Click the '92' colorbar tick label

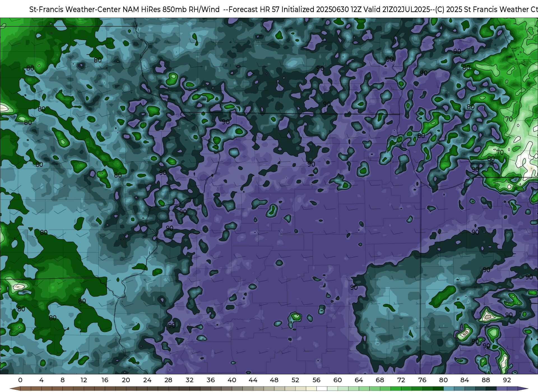pos(507,380)
